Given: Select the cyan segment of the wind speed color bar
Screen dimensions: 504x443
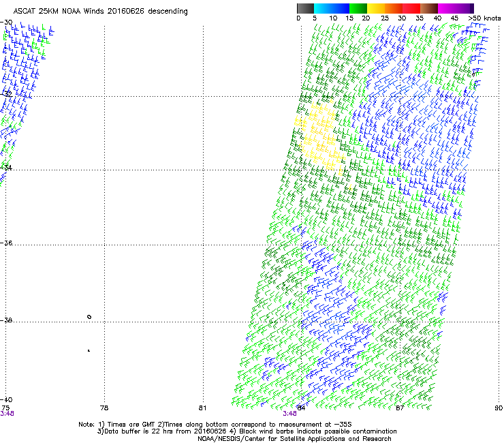Looking at the screenshot, I should (323, 8).
